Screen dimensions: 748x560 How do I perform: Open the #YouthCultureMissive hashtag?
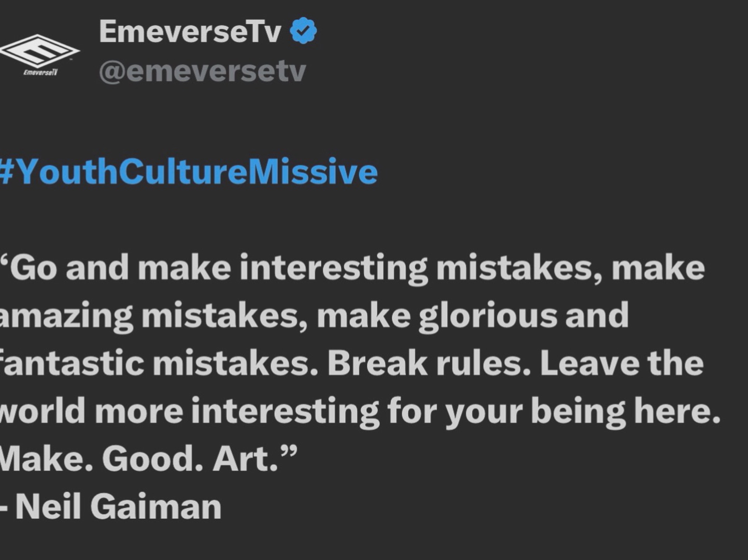coord(188,171)
